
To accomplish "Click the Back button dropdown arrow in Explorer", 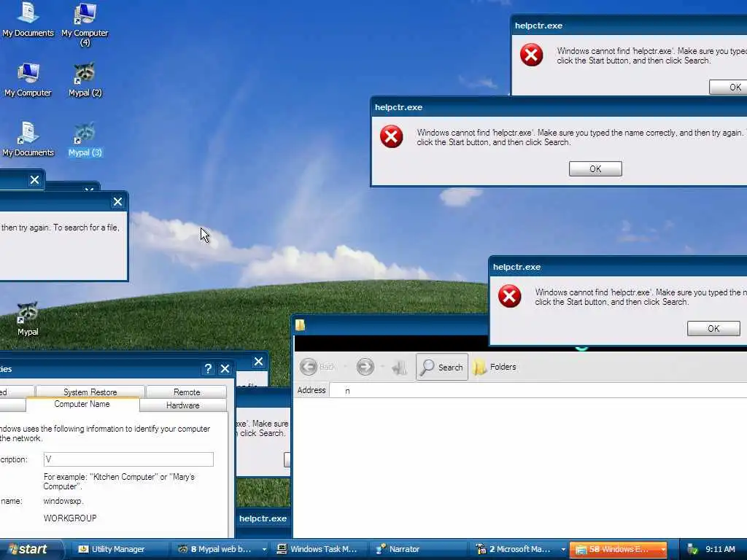I will point(345,367).
